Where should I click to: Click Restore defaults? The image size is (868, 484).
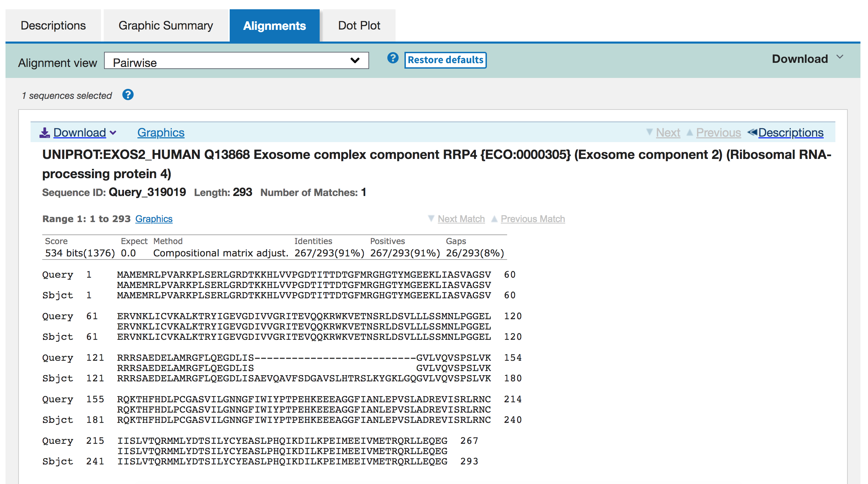coord(445,60)
